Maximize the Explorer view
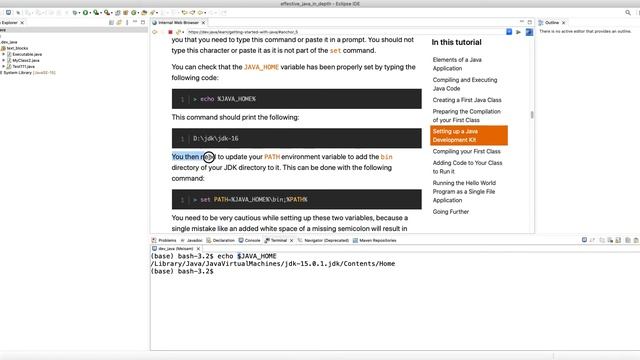 143,22
